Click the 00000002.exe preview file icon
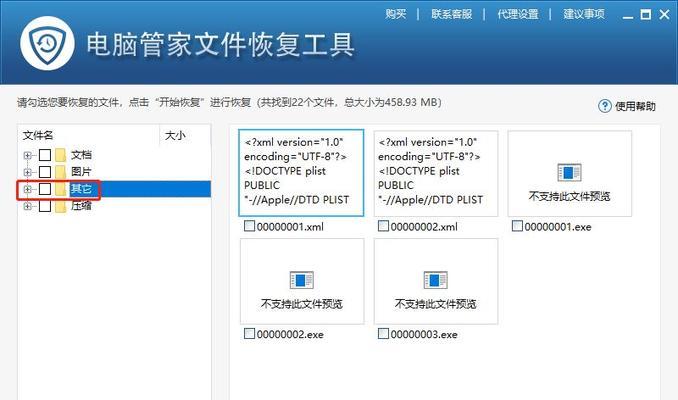 click(301, 280)
